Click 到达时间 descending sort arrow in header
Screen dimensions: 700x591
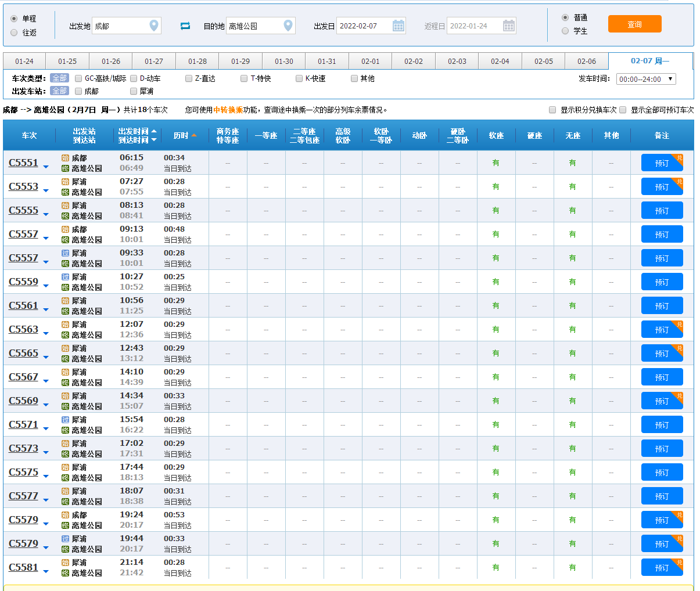click(x=154, y=140)
